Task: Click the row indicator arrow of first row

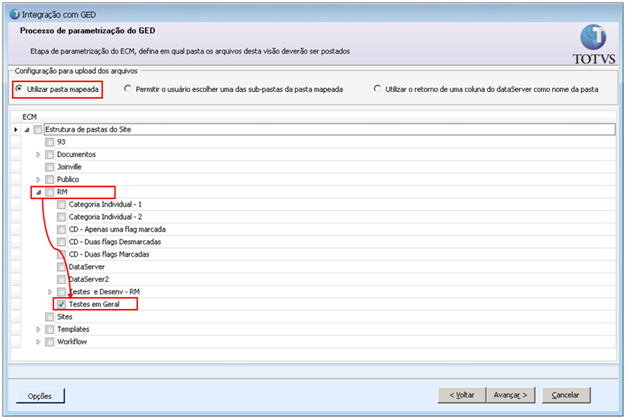Action: (16, 129)
